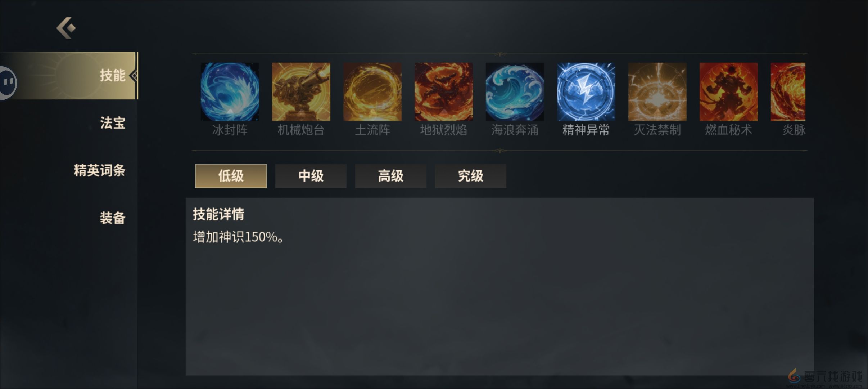868x389 pixels.
Task: Choose the 灭法禁制 skill icon
Action: 657,91
